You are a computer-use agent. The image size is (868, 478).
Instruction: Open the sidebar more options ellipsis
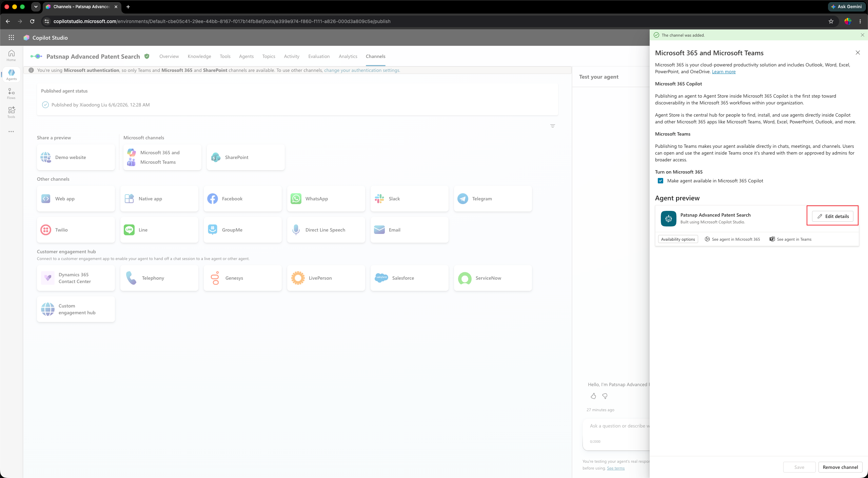[x=11, y=132]
